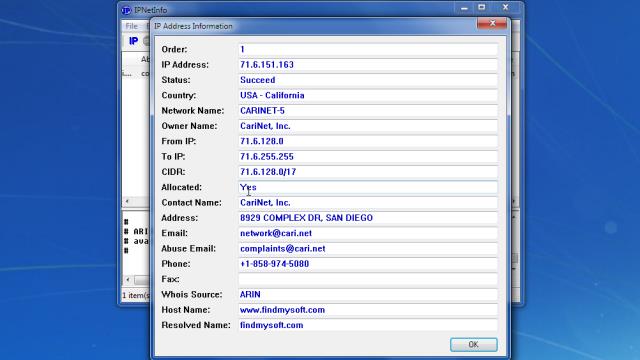Click the Network Name field CARINET-5
This screenshot has width=640, height=360.
tap(368, 111)
